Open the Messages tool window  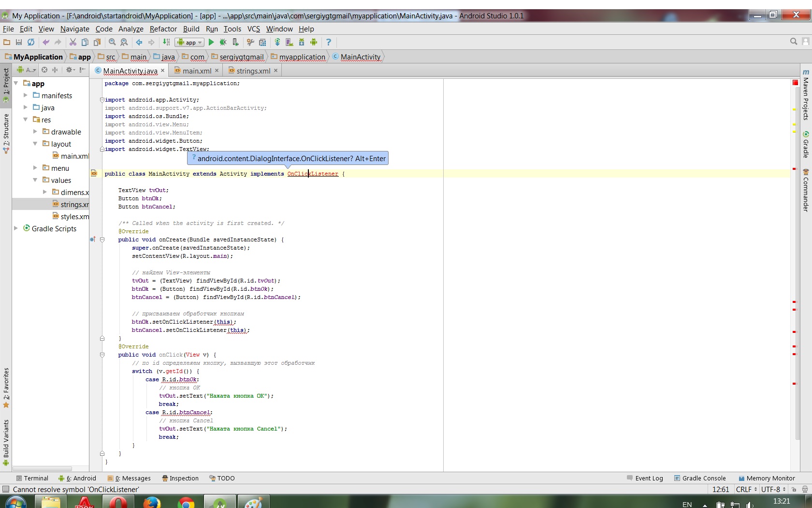(129, 478)
